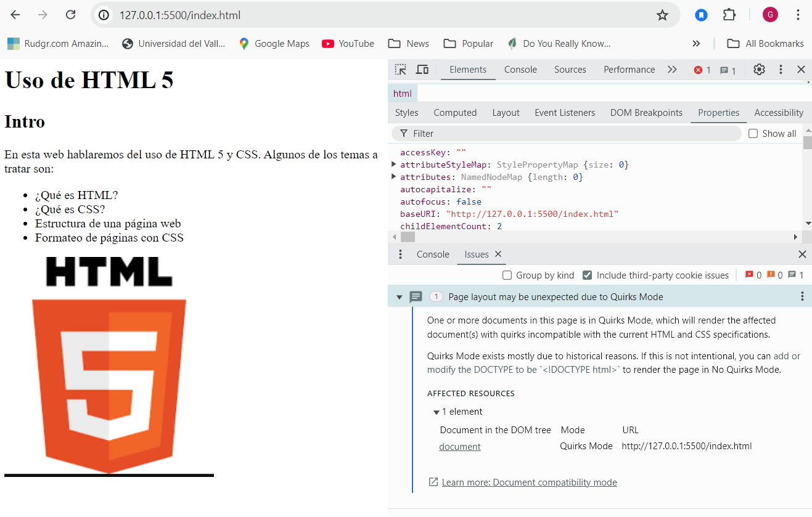Image resolution: width=812 pixels, height=517 pixels.
Task: Open the Accessibility subtab
Action: 779,113
